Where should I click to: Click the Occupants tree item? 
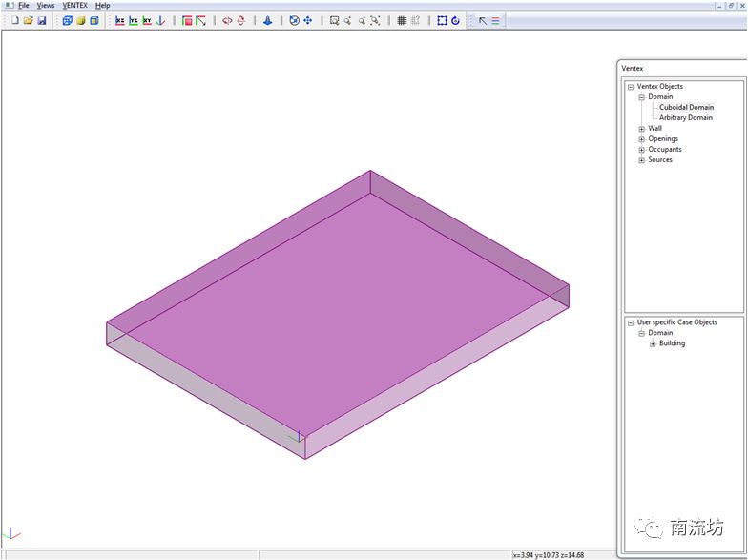(664, 150)
